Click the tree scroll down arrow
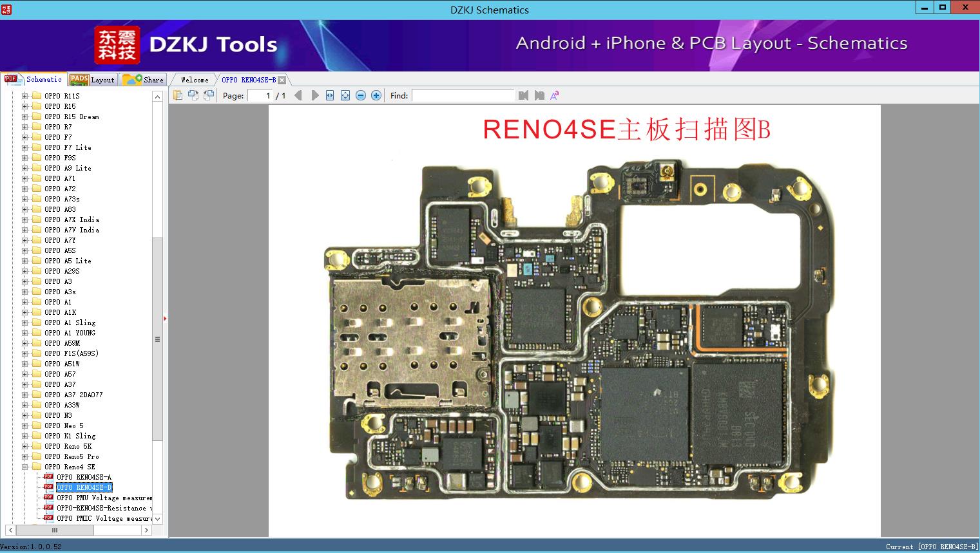The height and width of the screenshot is (553, 980). coord(157,518)
